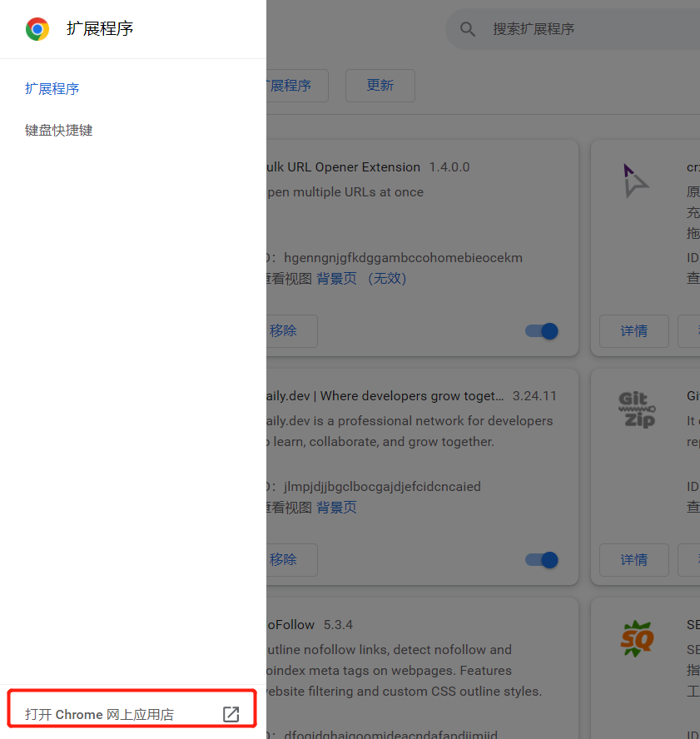
Task: Click the 更新 button
Action: click(380, 86)
